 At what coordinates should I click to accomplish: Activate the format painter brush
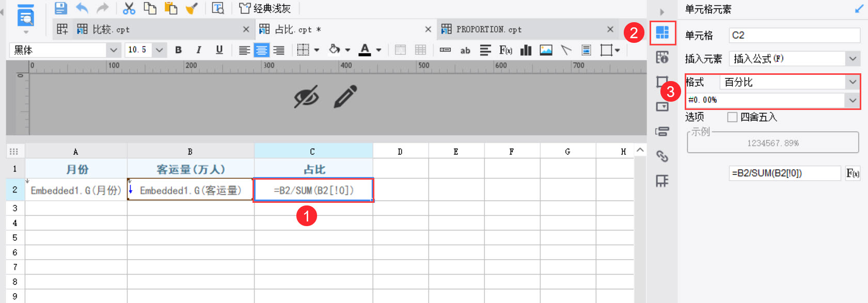[192, 8]
